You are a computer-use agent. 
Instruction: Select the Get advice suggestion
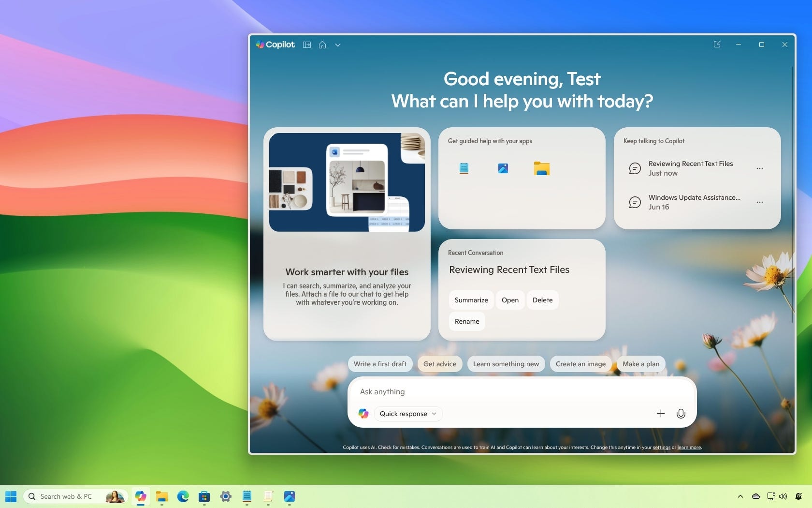click(x=440, y=364)
